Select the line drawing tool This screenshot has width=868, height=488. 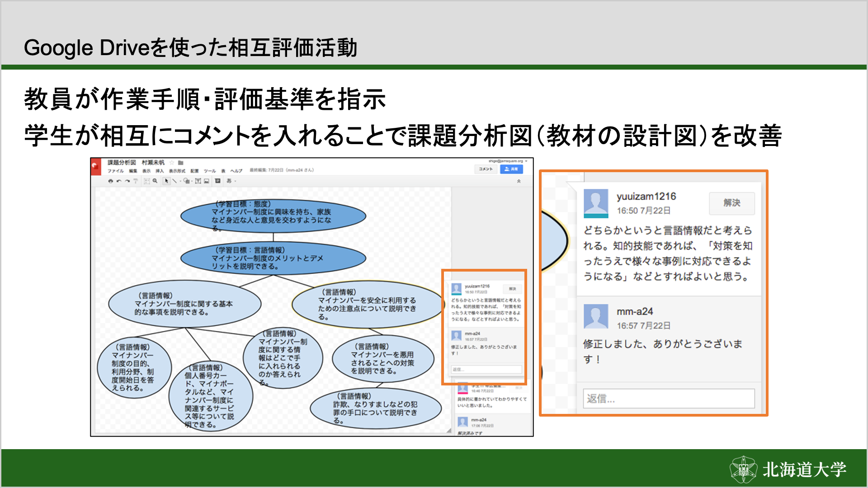175,181
